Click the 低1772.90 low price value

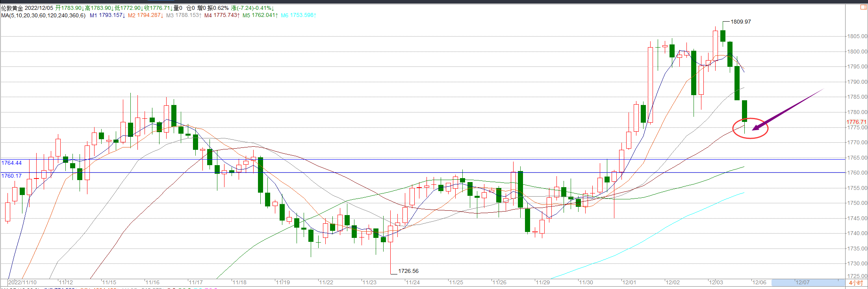(129, 8)
